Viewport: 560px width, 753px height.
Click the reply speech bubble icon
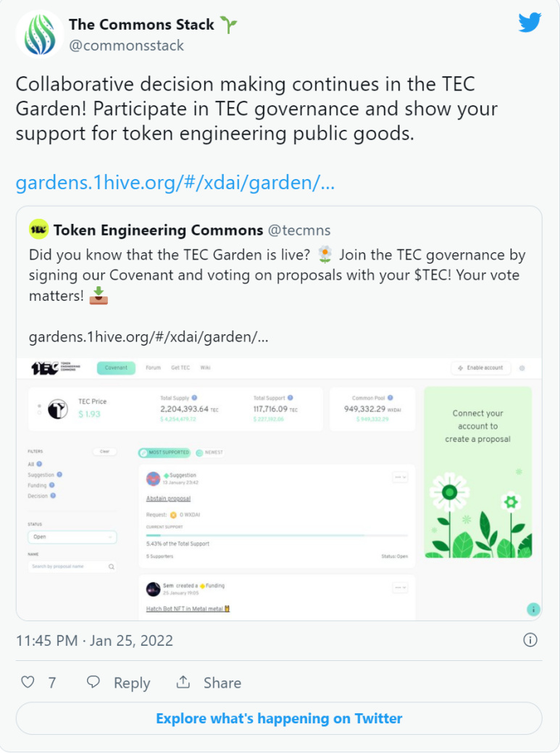pyautogui.click(x=93, y=682)
